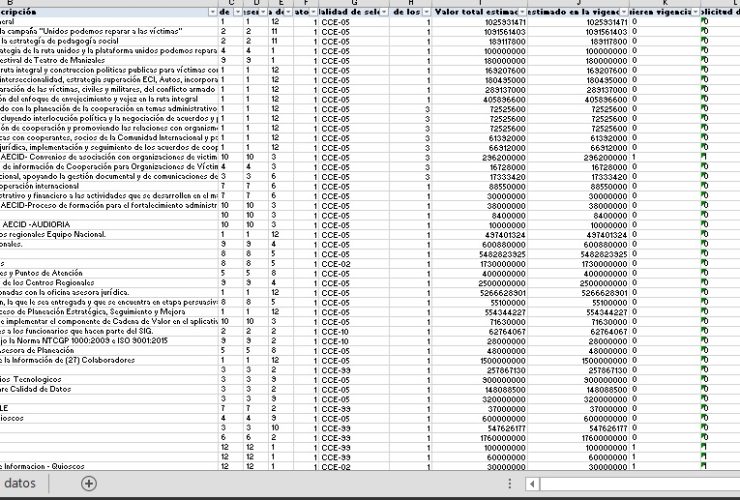Select the cell reading AECID -AUDIORIA
Image resolution: width=740 pixels, height=500 pixels.
pos(109,225)
